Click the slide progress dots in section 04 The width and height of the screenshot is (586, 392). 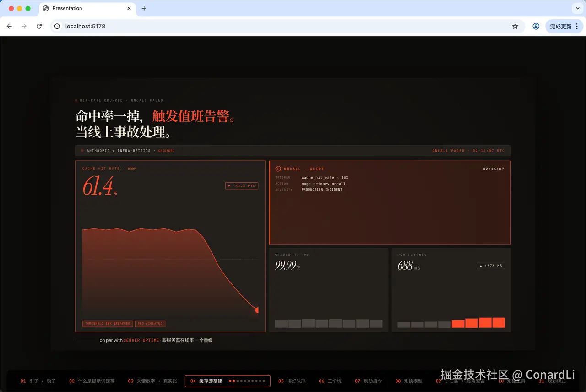click(247, 381)
